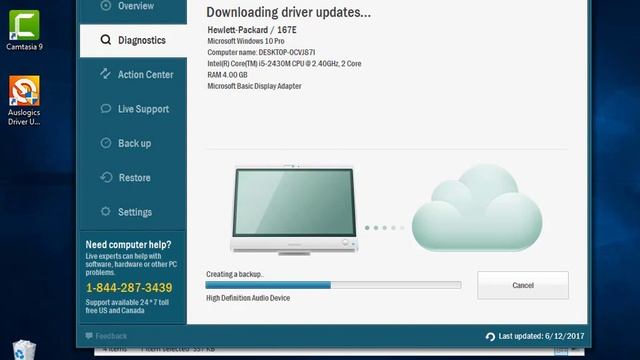
Task: Click the Feedback speech bubble icon
Action: pos(89,336)
